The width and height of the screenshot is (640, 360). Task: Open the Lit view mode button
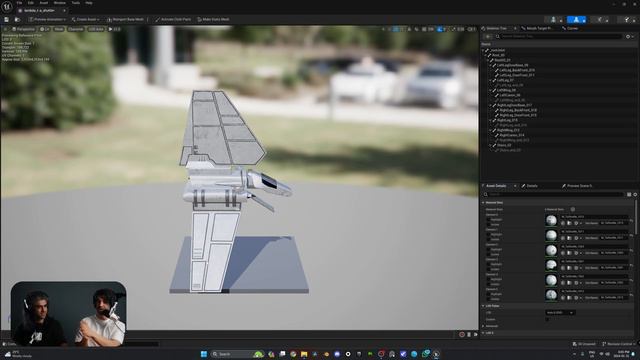(x=45, y=29)
